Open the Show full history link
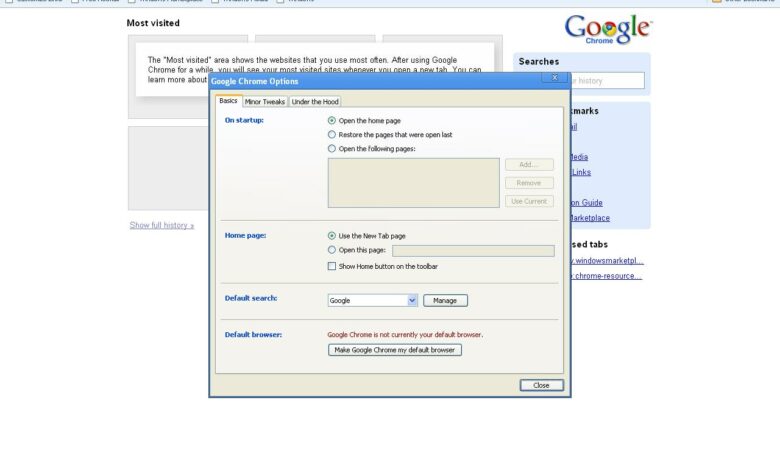 coord(162,225)
